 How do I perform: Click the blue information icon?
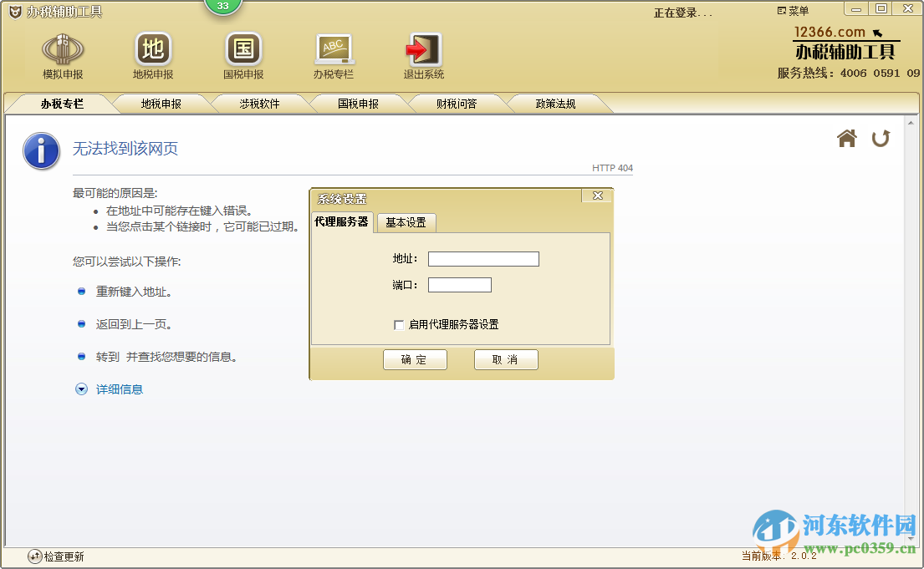click(41, 151)
